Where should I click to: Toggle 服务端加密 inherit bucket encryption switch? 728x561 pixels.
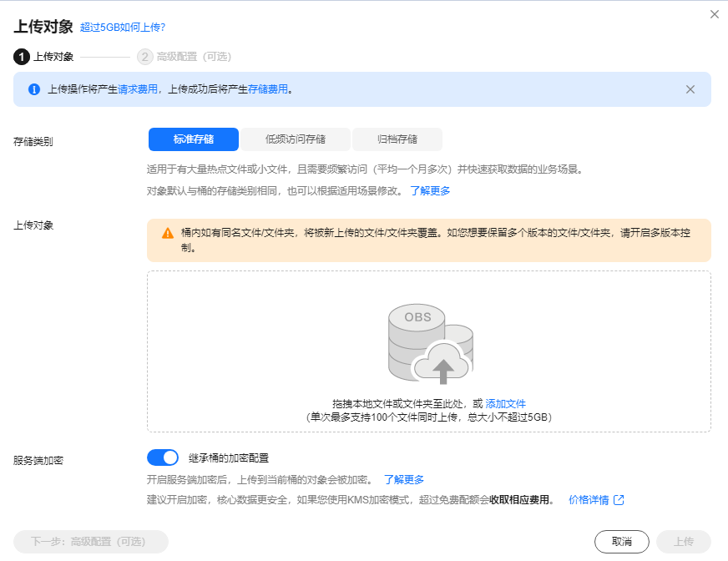pos(163,457)
